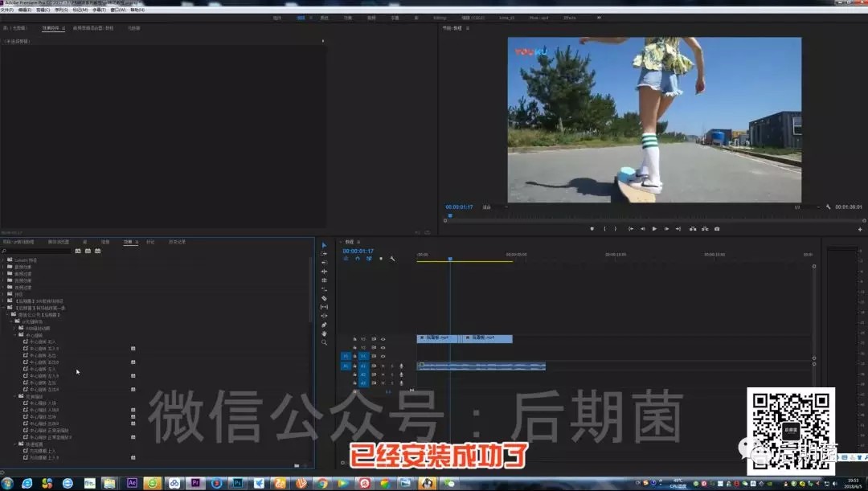Select the Rolling Edit tool
This screenshot has width=868, height=491.
click(324, 280)
